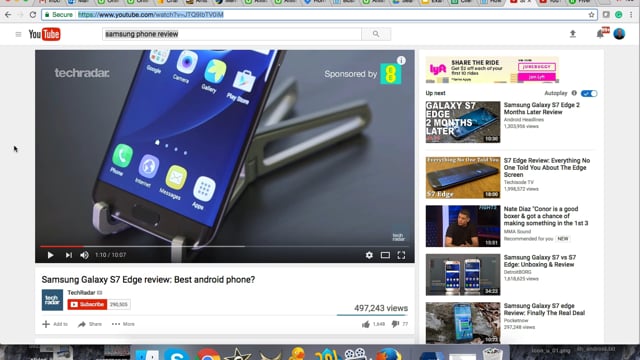This screenshot has width=640, height=360.
Task: Open the S7 vs S7 Edge video thumbnail
Action: 463,275
